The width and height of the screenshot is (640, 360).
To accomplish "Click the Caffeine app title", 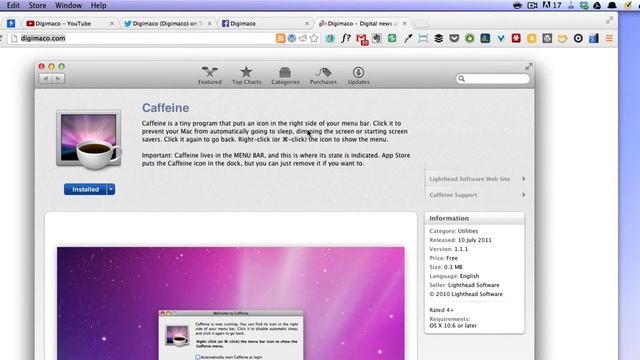I will point(165,108).
